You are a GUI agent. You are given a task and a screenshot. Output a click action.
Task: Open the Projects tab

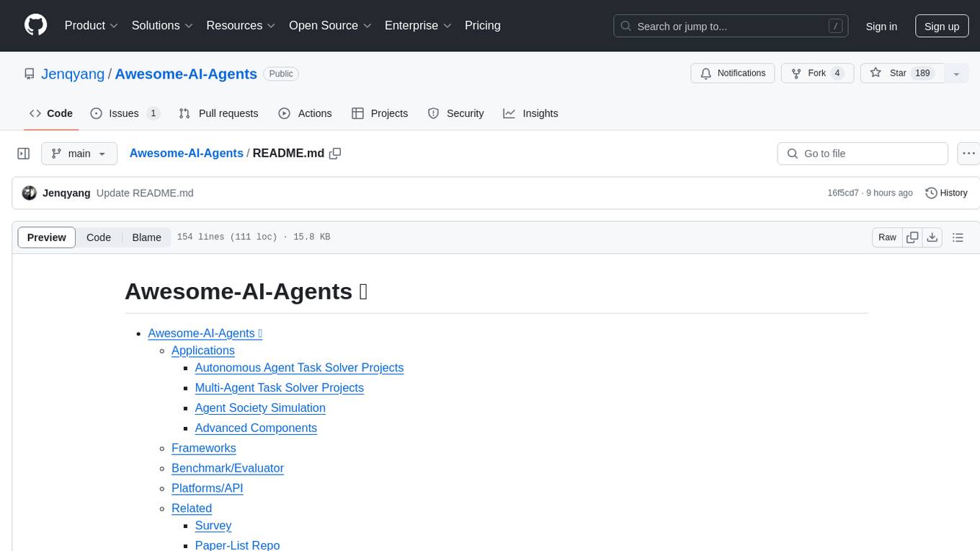pyautogui.click(x=380, y=113)
